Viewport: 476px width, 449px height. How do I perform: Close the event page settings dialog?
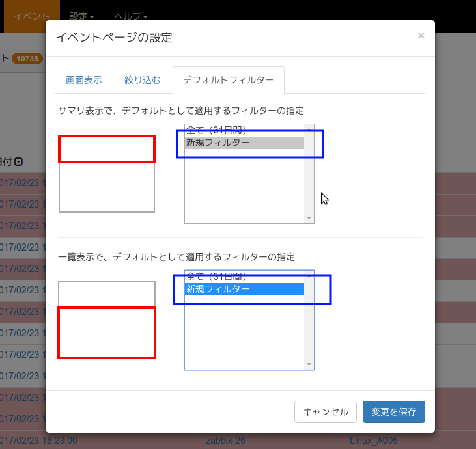421,36
